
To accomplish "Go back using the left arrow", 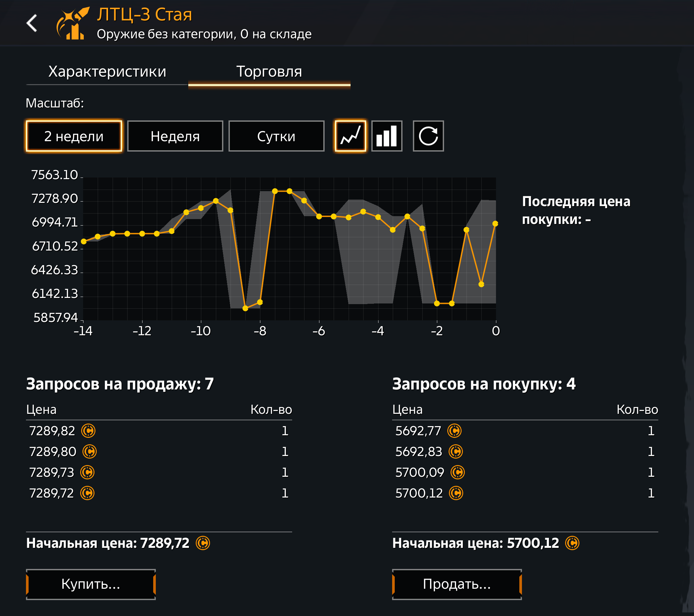I will [x=31, y=23].
